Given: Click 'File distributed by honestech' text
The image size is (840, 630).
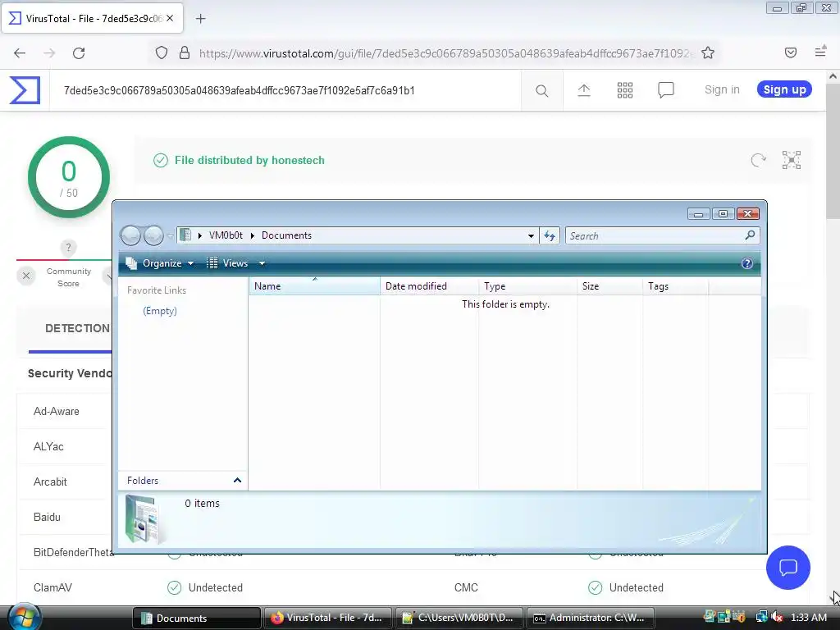Looking at the screenshot, I should click(249, 160).
